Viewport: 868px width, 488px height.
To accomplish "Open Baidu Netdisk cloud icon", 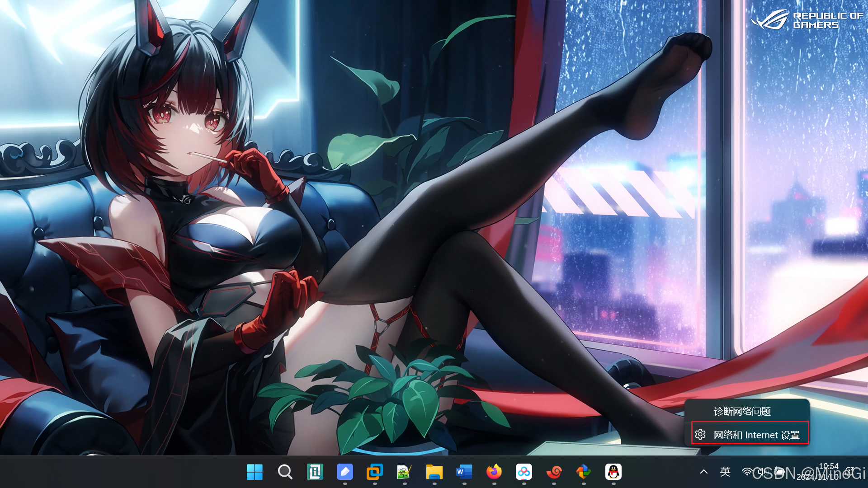I will 524,472.
